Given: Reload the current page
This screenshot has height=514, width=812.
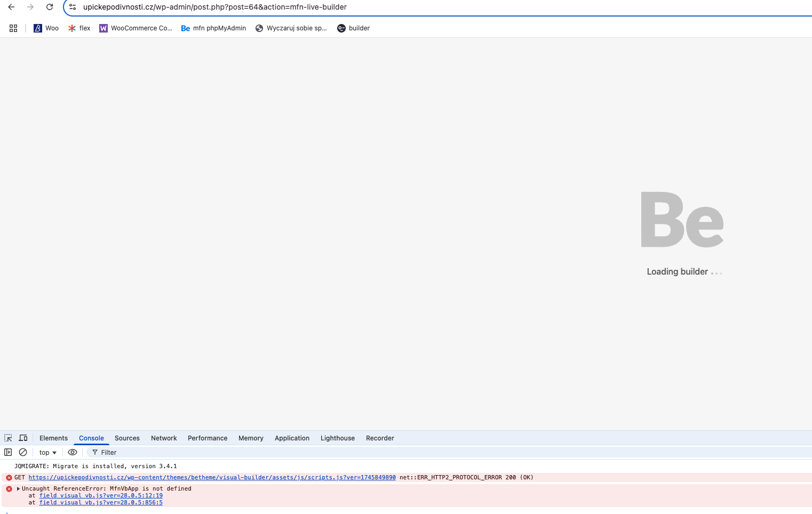Looking at the screenshot, I should point(50,7).
